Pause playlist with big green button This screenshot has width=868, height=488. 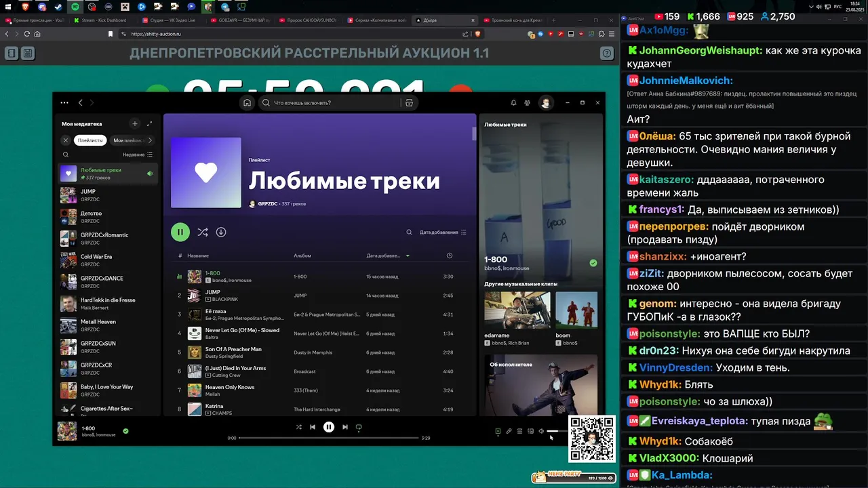180,232
